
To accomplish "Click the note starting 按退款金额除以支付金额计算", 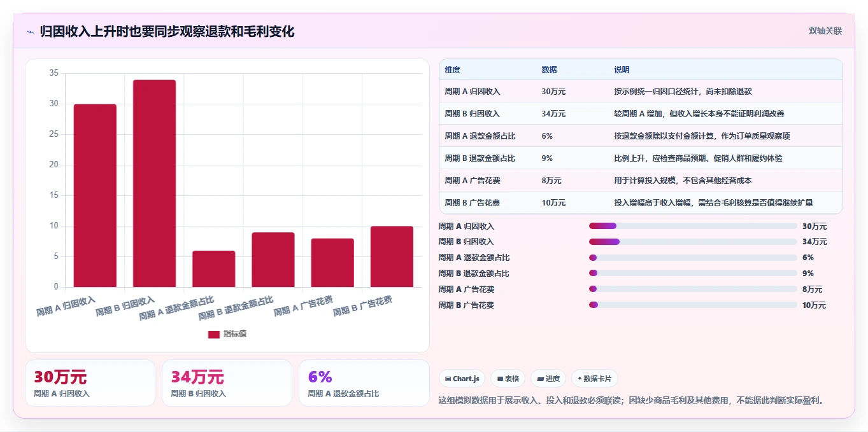I will pos(702,136).
